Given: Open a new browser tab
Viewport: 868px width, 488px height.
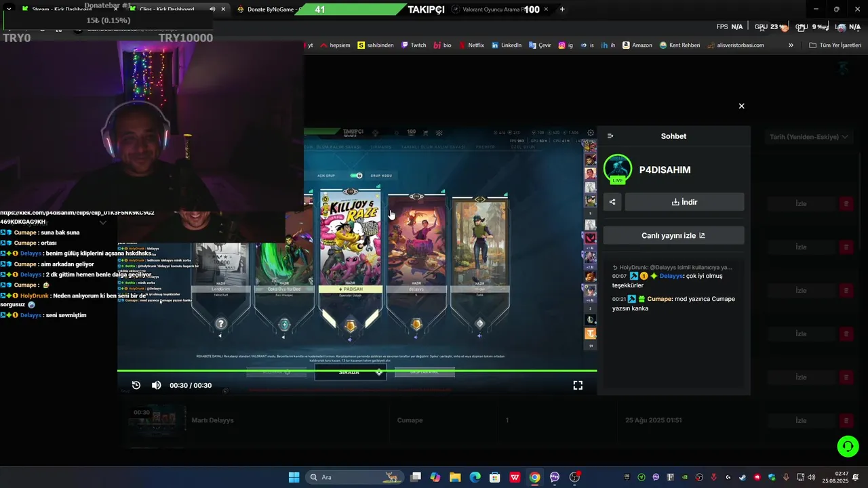Looking at the screenshot, I should click(x=562, y=9).
